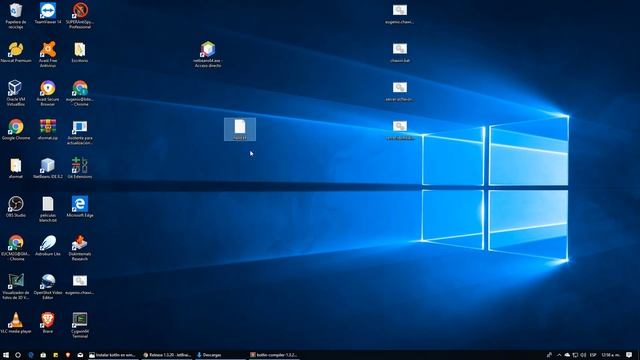This screenshot has height=360, width=640.
Task: Select the eformat folder icon
Action: tap(16, 168)
